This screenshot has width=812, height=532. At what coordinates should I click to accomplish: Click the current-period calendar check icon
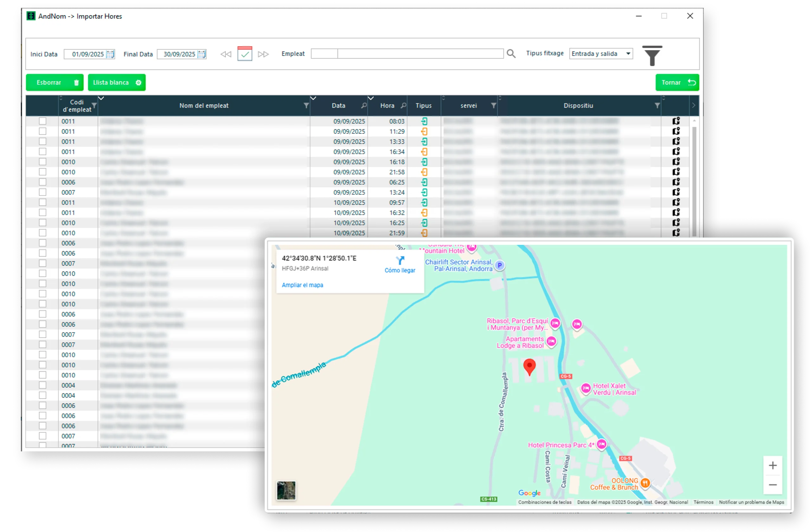click(245, 54)
